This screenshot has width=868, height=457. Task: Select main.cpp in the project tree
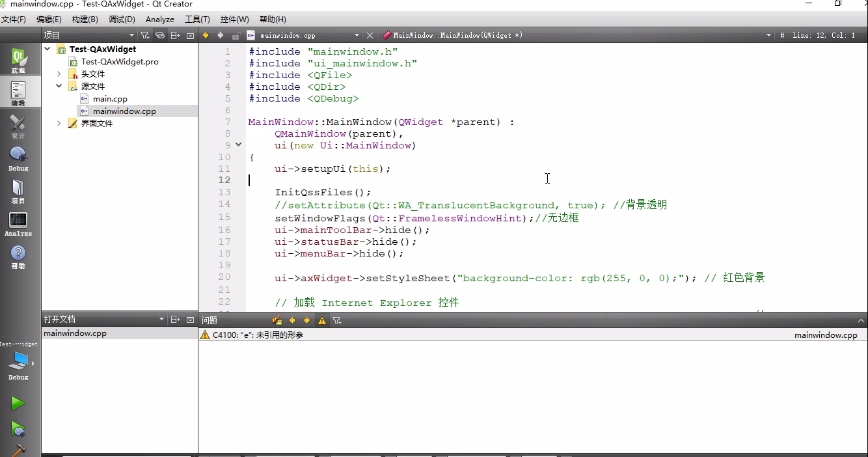109,98
